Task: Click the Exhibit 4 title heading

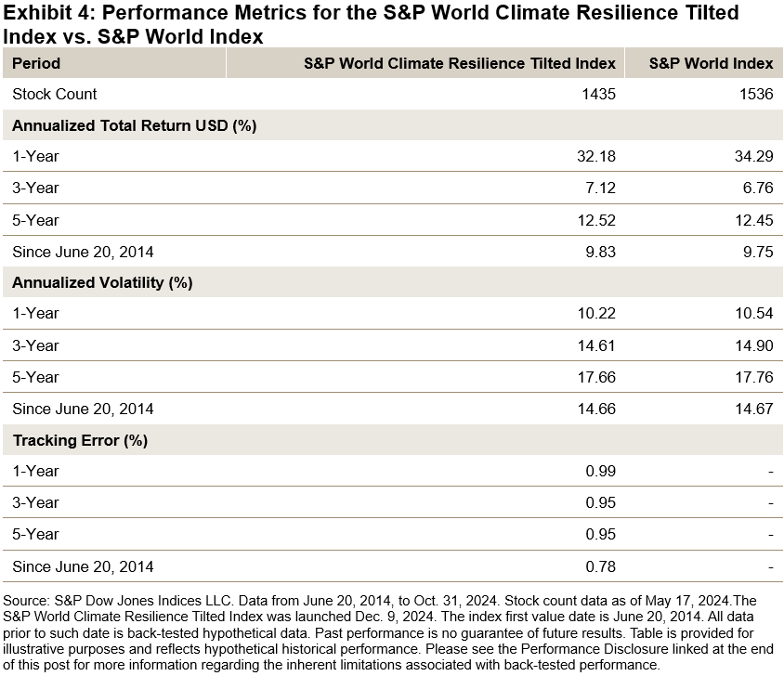Action: click(x=372, y=25)
